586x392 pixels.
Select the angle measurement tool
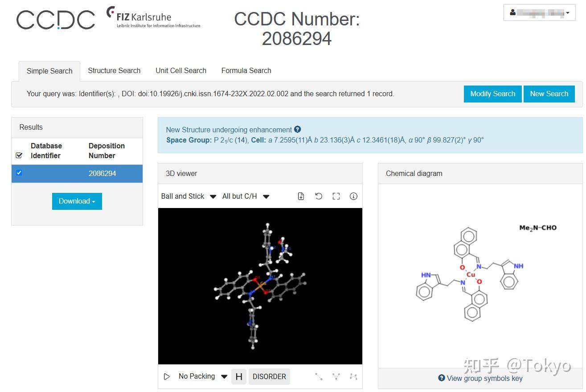[336, 377]
